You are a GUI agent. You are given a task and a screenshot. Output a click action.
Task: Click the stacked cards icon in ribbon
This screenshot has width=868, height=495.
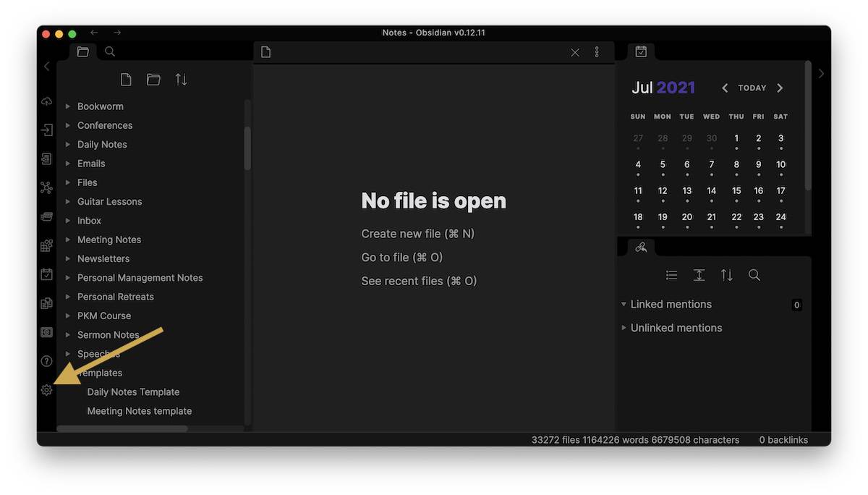coord(46,216)
